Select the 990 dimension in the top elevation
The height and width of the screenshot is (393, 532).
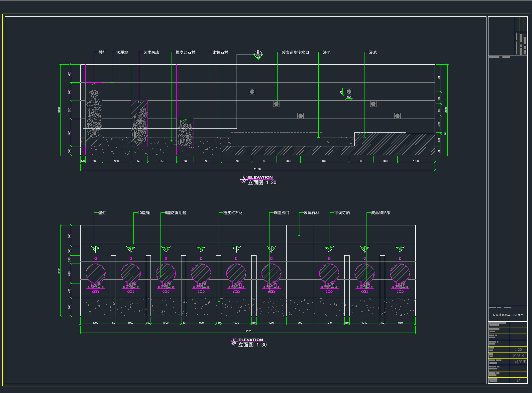237,161
